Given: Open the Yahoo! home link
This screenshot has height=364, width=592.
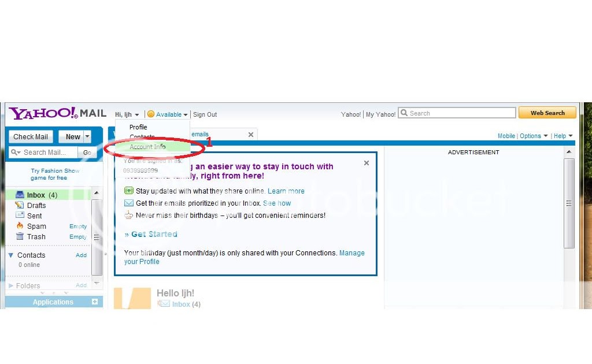Looking at the screenshot, I should point(351,114).
